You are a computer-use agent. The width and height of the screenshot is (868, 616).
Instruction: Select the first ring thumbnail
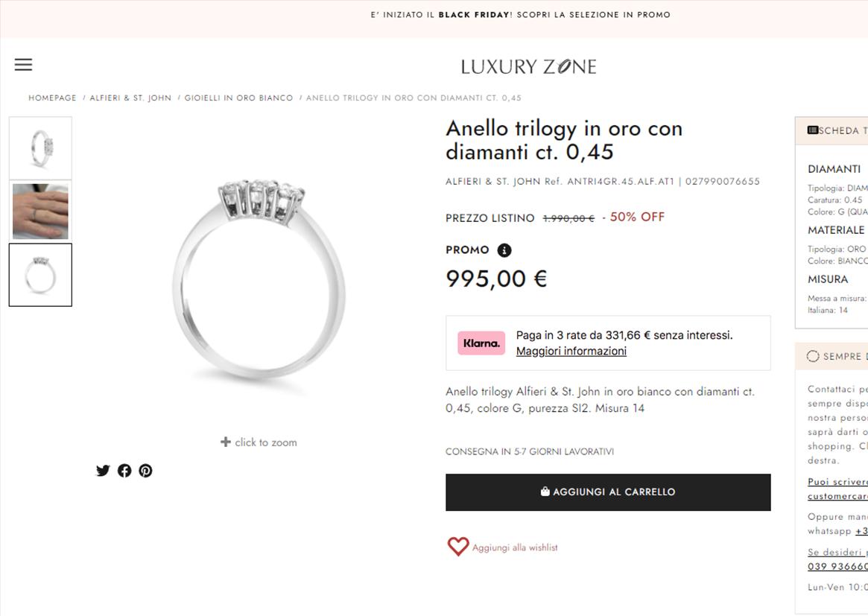(x=40, y=147)
